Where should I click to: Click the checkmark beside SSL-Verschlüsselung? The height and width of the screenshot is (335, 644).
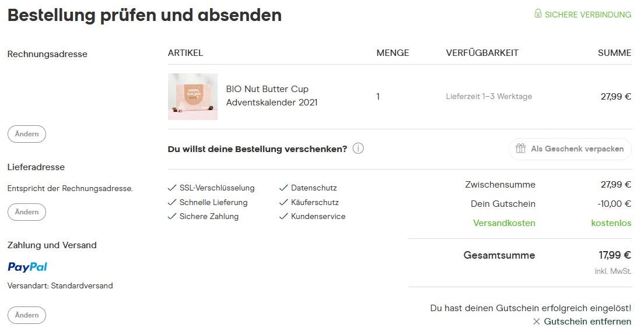[x=172, y=188]
